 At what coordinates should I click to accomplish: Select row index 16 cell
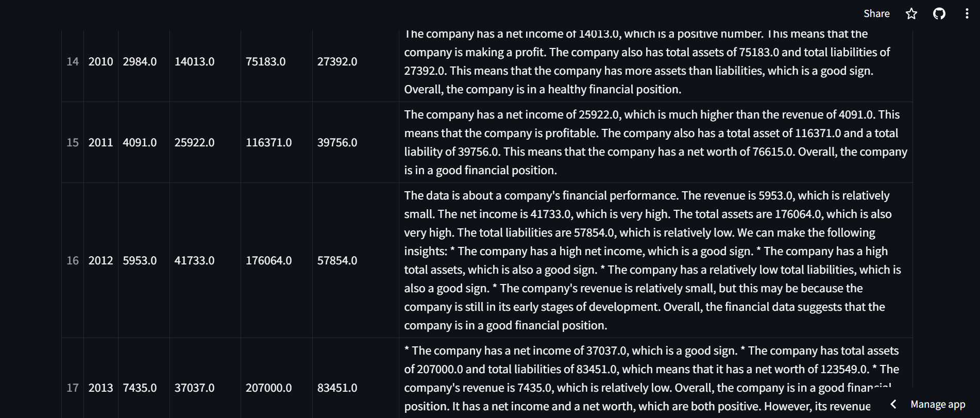pyautogui.click(x=73, y=260)
